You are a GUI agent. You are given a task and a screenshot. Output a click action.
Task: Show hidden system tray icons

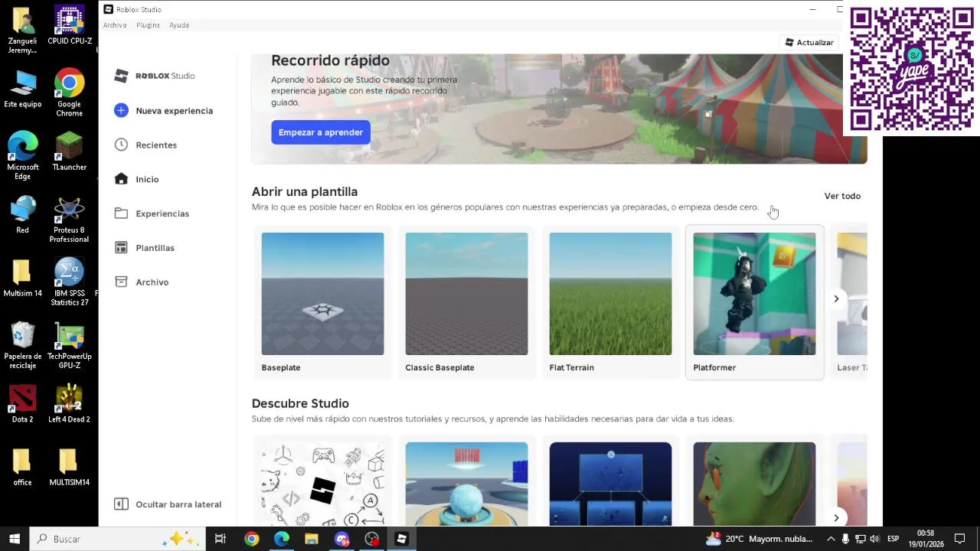831,539
